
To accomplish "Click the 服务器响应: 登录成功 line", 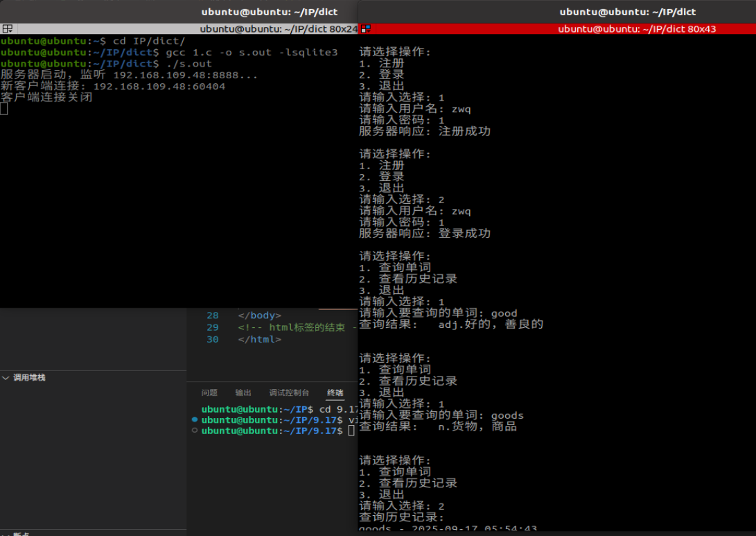I will [425, 234].
